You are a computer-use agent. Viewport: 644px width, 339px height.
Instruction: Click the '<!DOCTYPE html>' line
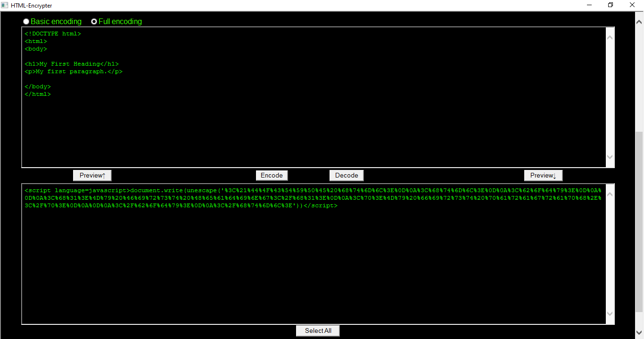pos(53,34)
